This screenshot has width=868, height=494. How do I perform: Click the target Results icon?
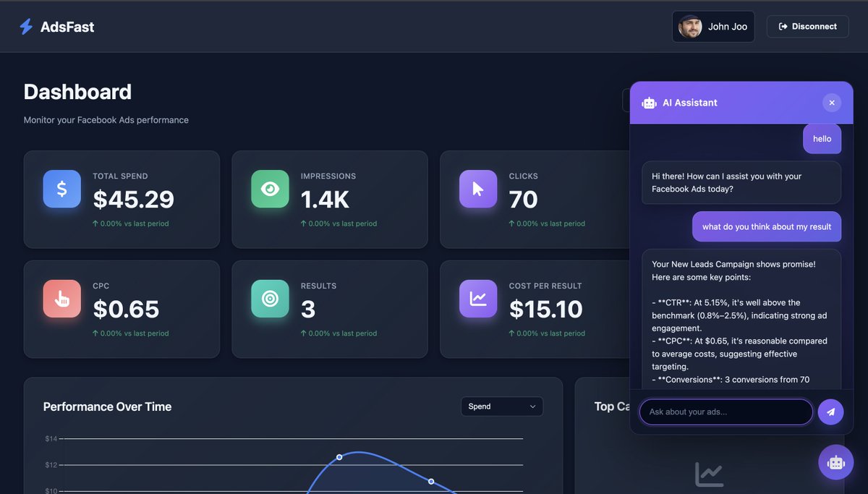(270, 299)
